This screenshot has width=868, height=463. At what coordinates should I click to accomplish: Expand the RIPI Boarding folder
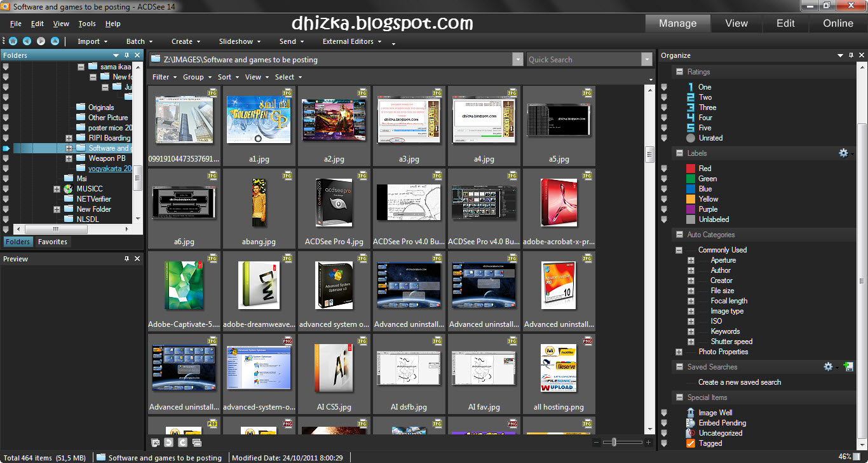pos(69,138)
